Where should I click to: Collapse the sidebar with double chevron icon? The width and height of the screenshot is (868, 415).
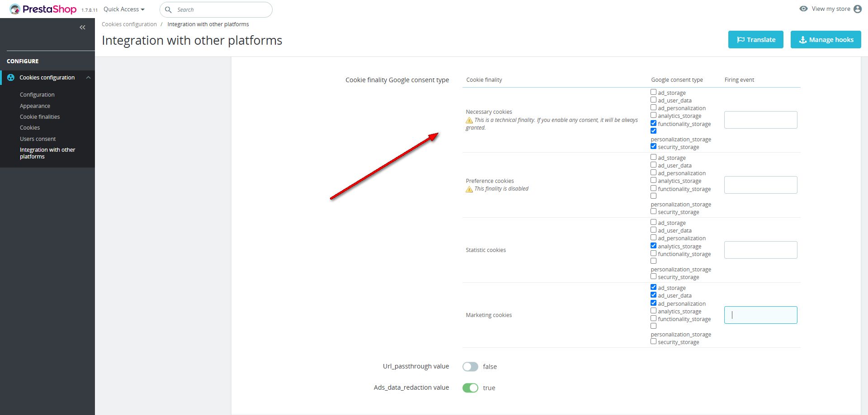[x=82, y=28]
